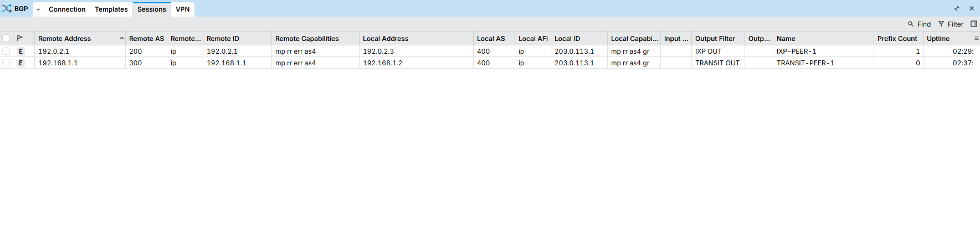Screen dimensions: 980x228
Task: Click the pin window icon
Action: (x=957, y=8)
